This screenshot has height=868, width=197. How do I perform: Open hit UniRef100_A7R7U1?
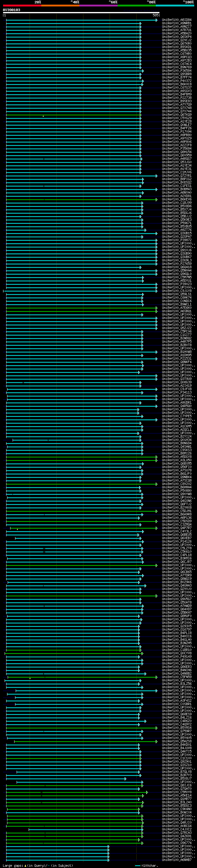point(176,30)
